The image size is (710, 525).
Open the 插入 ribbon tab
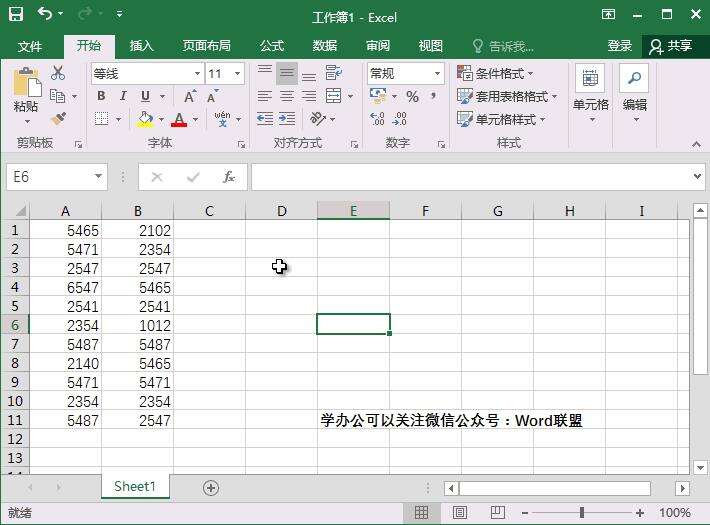click(142, 46)
